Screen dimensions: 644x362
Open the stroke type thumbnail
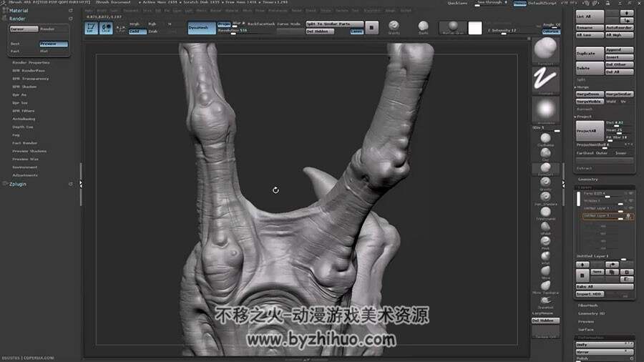(x=545, y=79)
